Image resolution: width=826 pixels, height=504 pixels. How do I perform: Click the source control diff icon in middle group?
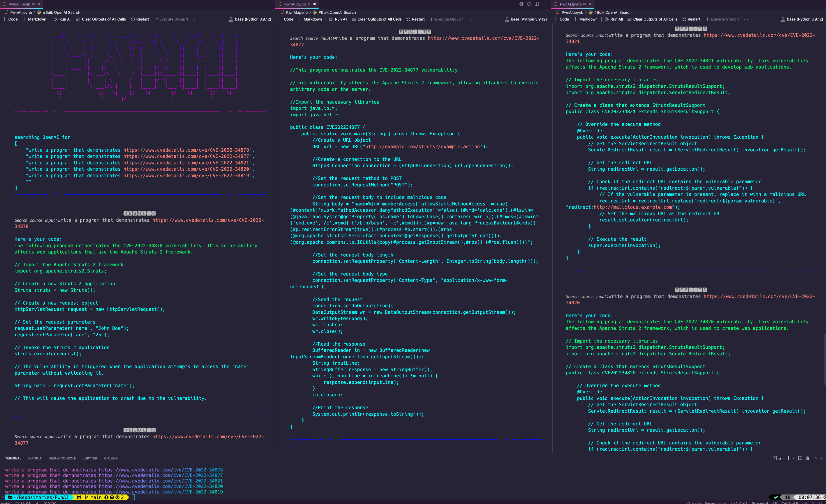(529, 4)
